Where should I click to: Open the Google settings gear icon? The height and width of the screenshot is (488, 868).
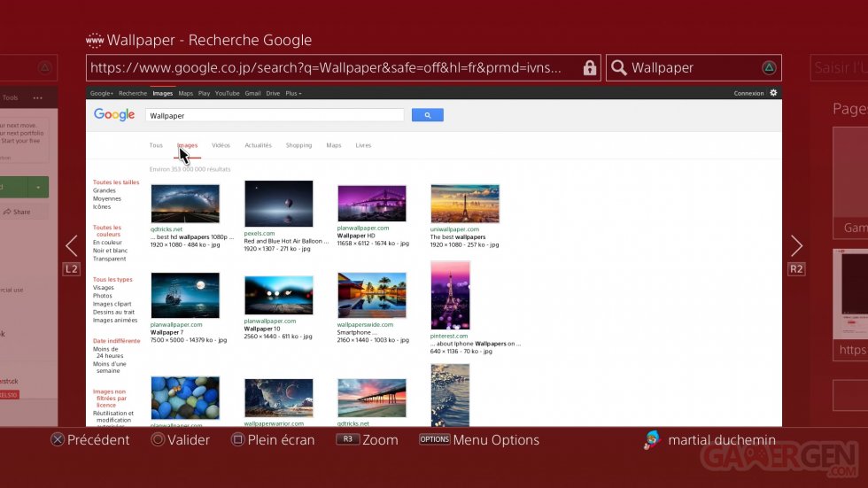[x=773, y=93]
